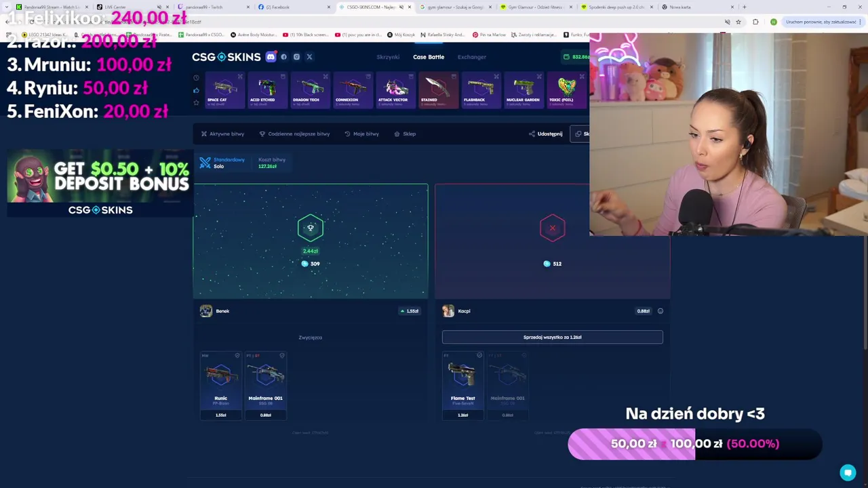Screen dimensions: 868x488
Task: Click player name Kacpi
Action: tap(464, 311)
